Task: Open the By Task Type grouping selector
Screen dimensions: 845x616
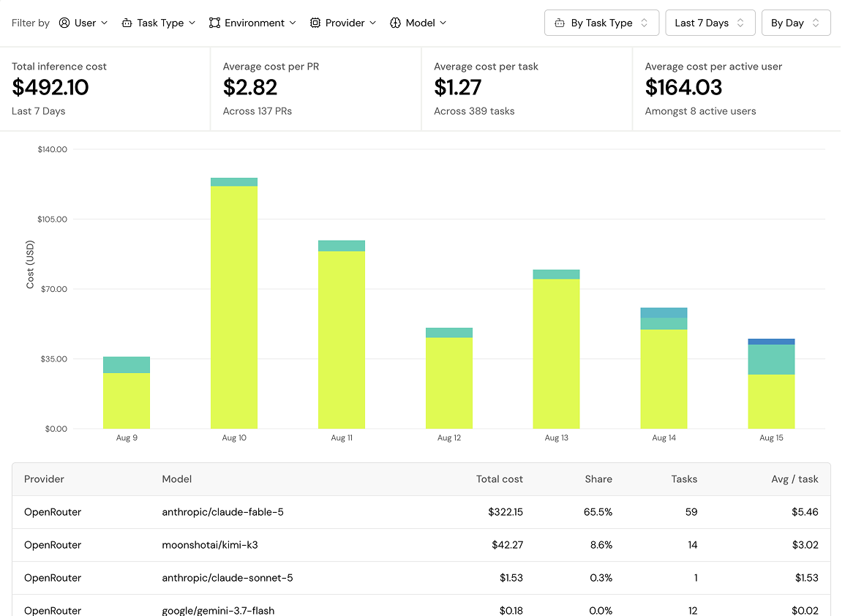Action: coord(601,23)
